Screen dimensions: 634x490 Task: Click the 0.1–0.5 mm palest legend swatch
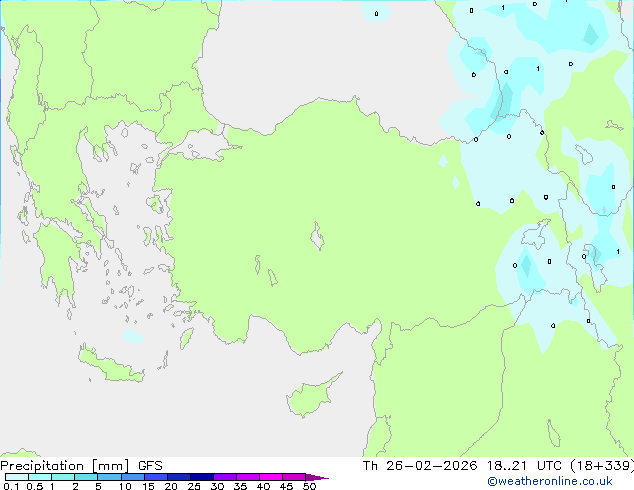pyautogui.click(x=17, y=477)
